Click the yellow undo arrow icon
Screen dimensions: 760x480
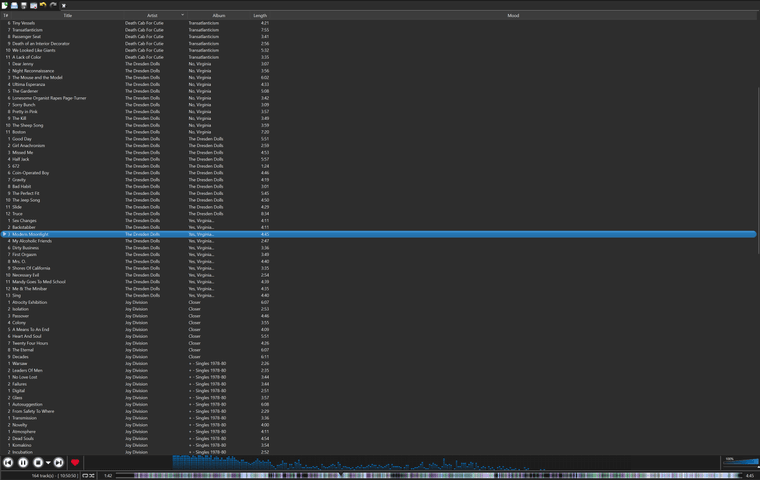(43, 5)
